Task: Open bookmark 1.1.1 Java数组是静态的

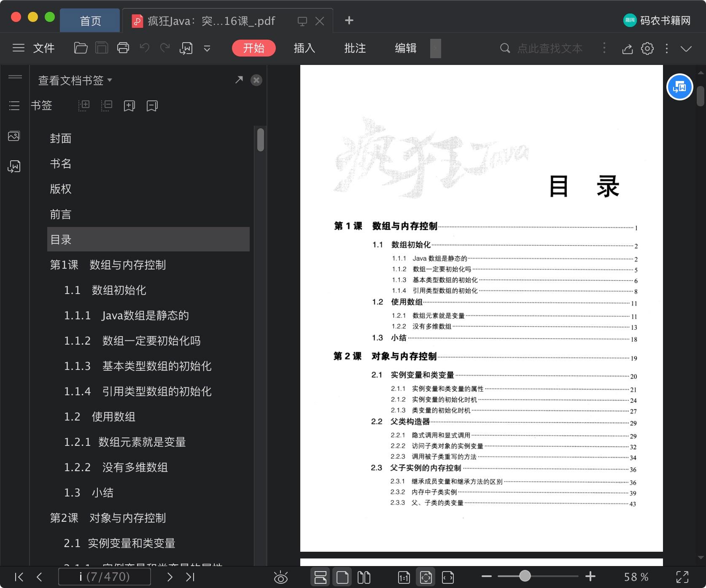Action: [127, 316]
